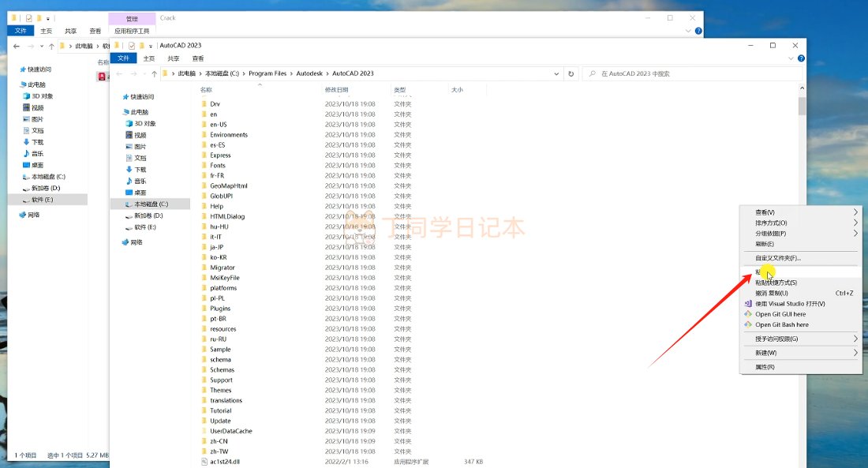Click the refresh icon beside the address bar
The image size is (868, 468).
pos(571,73)
